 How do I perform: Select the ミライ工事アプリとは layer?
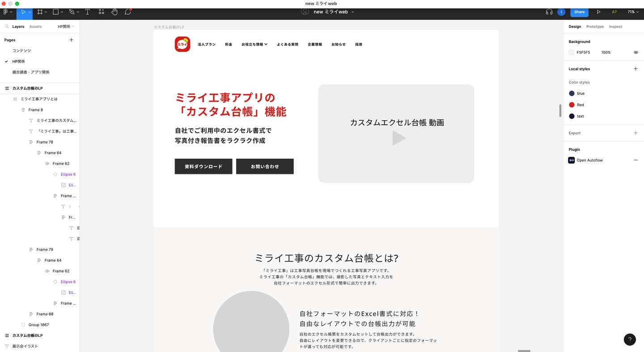[x=40, y=99]
